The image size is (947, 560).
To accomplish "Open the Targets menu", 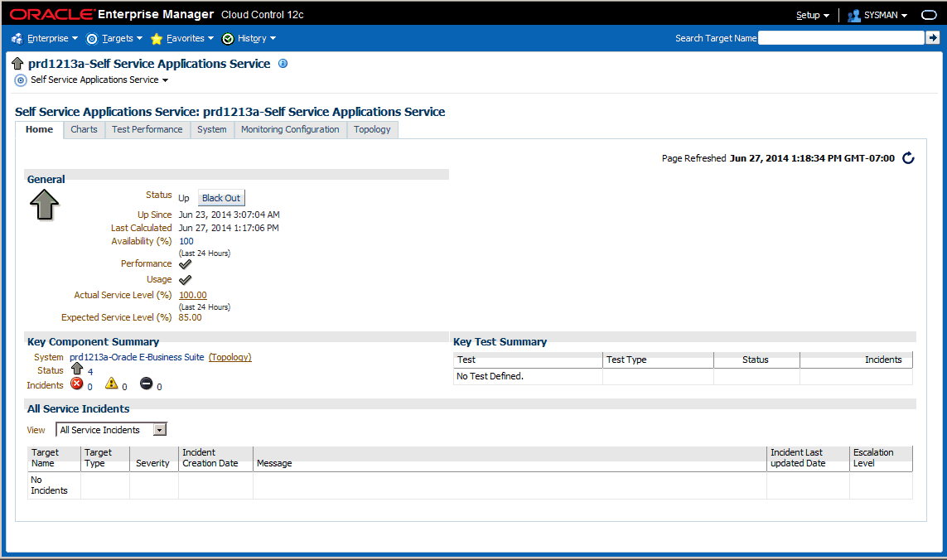I will 122,39.
